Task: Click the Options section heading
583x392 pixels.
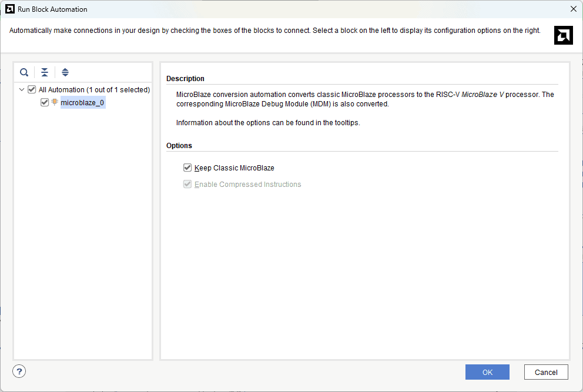Action: tap(179, 145)
